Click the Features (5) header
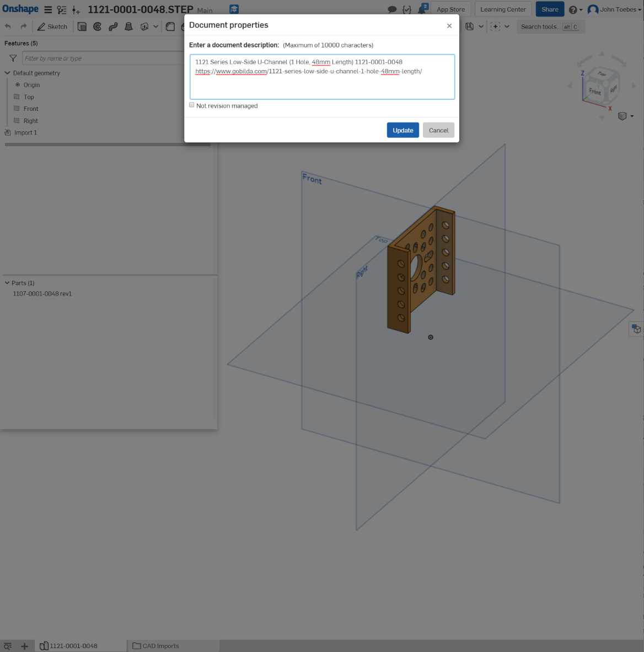This screenshot has width=644, height=652. 21,43
